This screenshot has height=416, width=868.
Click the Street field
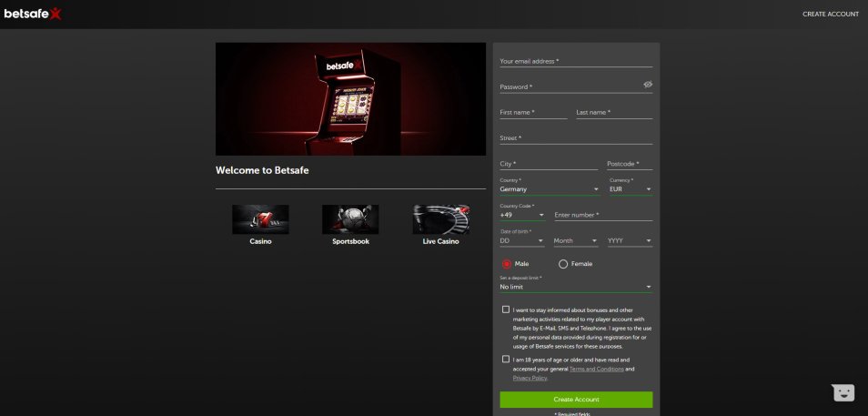576,138
